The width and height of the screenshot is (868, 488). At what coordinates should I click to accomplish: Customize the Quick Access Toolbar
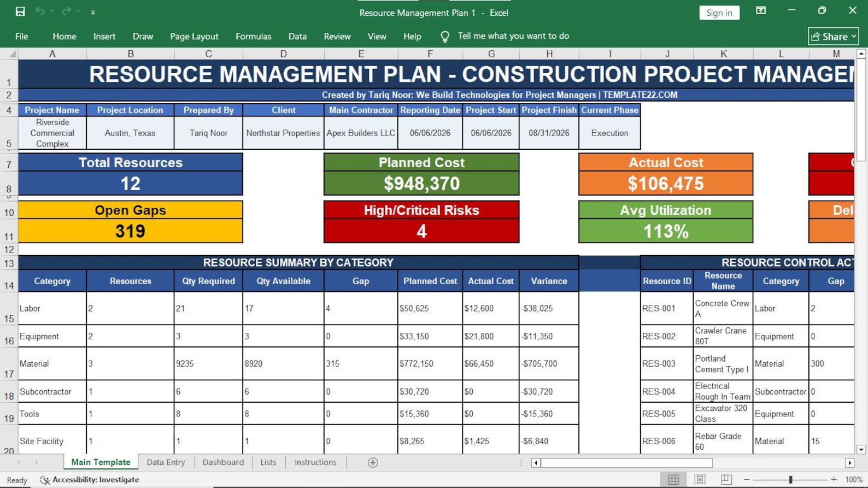tap(93, 12)
